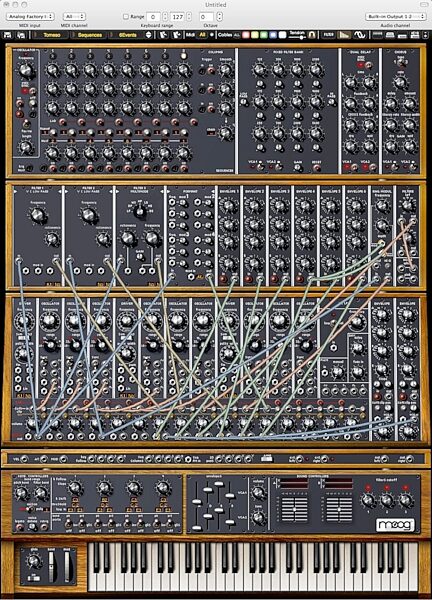Image resolution: width=432 pixels, height=600 pixels.
Task: Click the cable Tension slider
Action: tap(298, 37)
